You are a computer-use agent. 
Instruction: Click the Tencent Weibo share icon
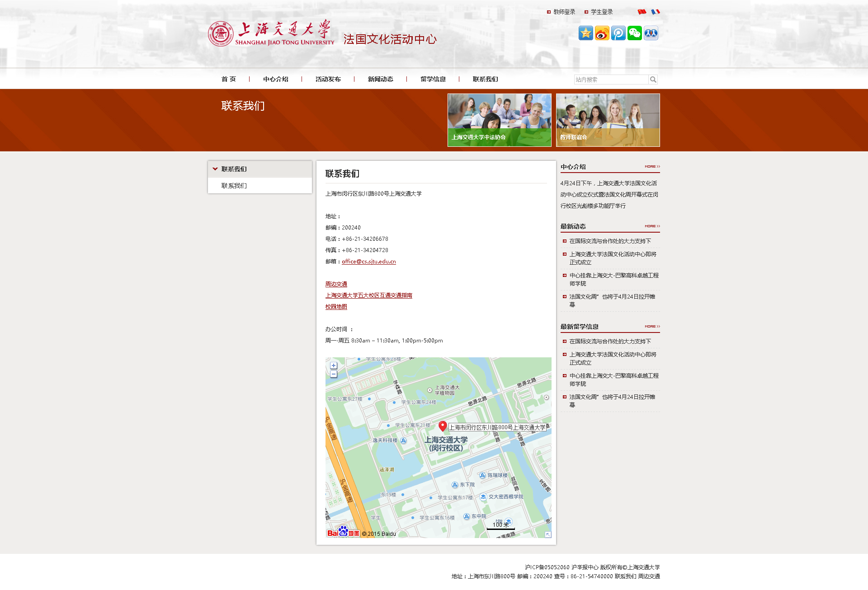point(618,33)
